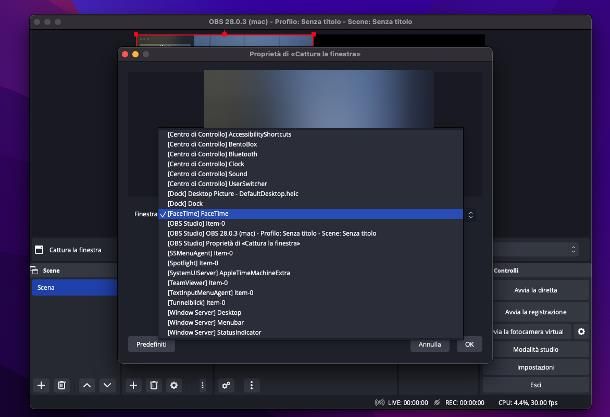
Task: Minimize the properties dialog yellow button
Action: pos(135,54)
